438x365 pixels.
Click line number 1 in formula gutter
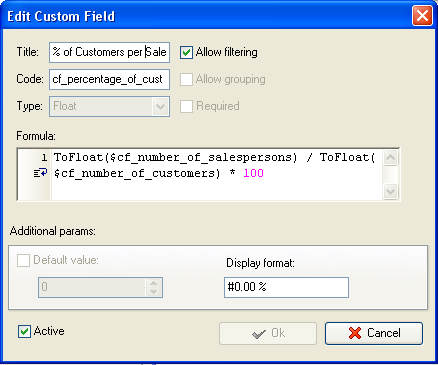[x=44, y=157]
